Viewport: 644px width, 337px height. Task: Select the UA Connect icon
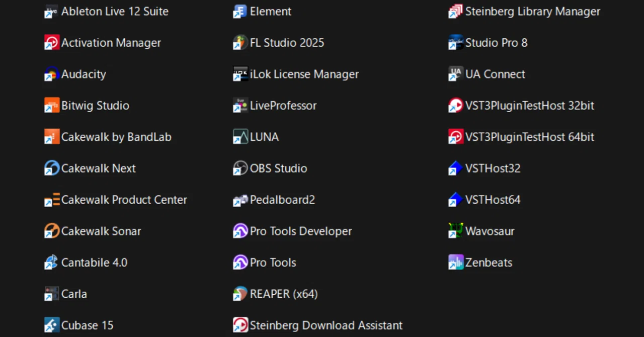(x=456, y=74)
